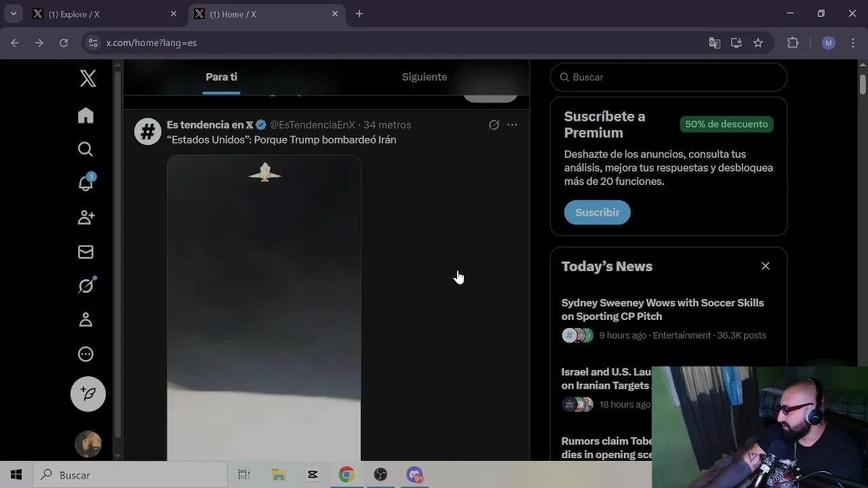Image resolution: width=868 pixels, height=488 pixels.
Task: Open the More options circle icon in the sidebar
Action: [x=85, y=354]
